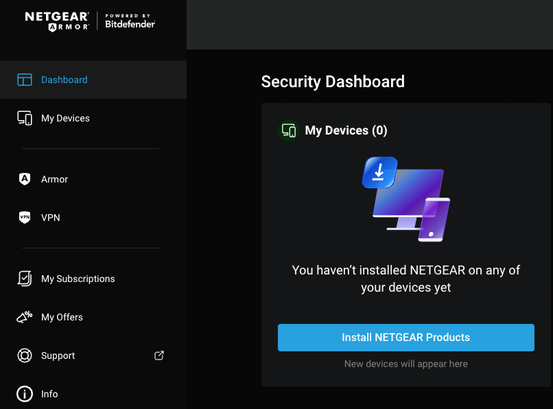
Task: Click the Info circle icon
Action: [x=24, y=394]
